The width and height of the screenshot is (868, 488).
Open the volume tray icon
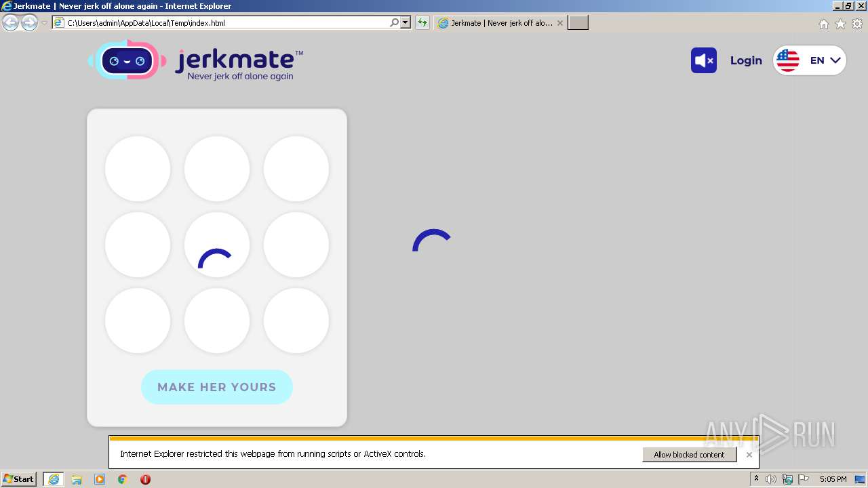[771, 479]
